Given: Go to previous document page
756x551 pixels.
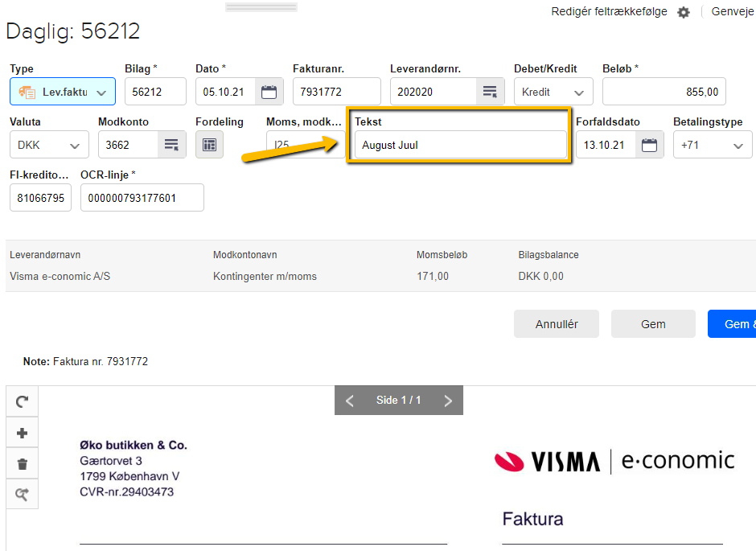Looking at the screenshot, I should coord(349,401).
